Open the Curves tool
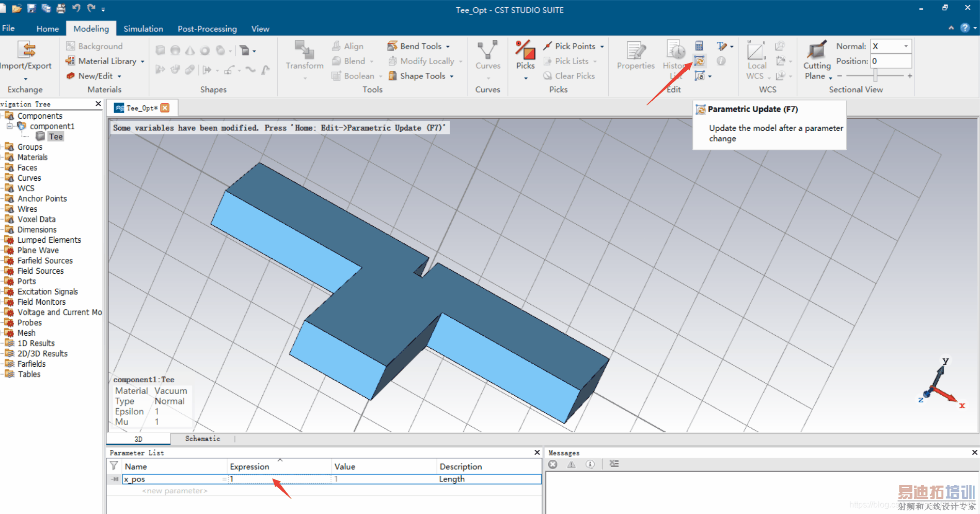This screenshot has width=980, height=514. click(x=488, y=60)
